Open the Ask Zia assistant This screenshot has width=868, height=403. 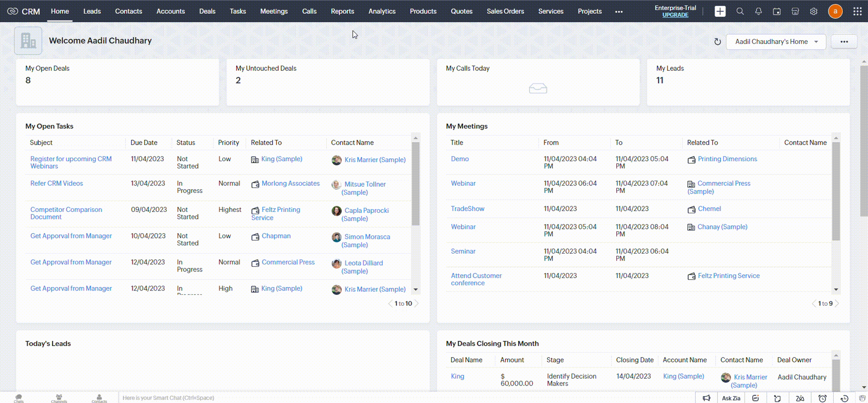pyautogui.click(x=731, y=398)
